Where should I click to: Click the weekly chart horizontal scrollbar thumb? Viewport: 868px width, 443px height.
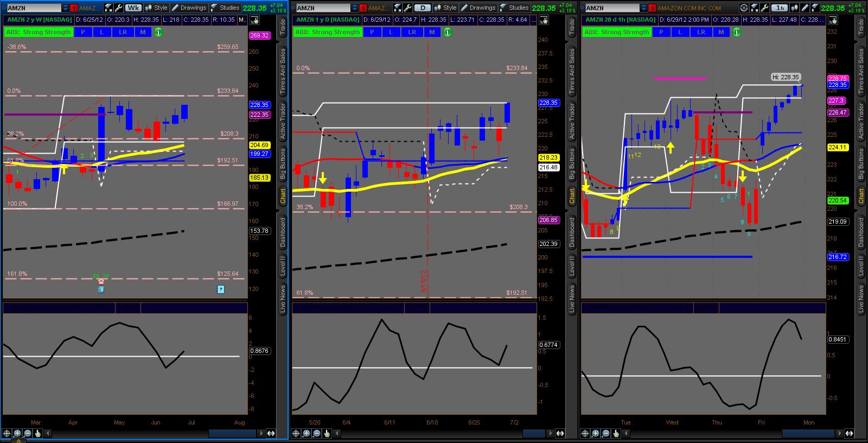233,433
